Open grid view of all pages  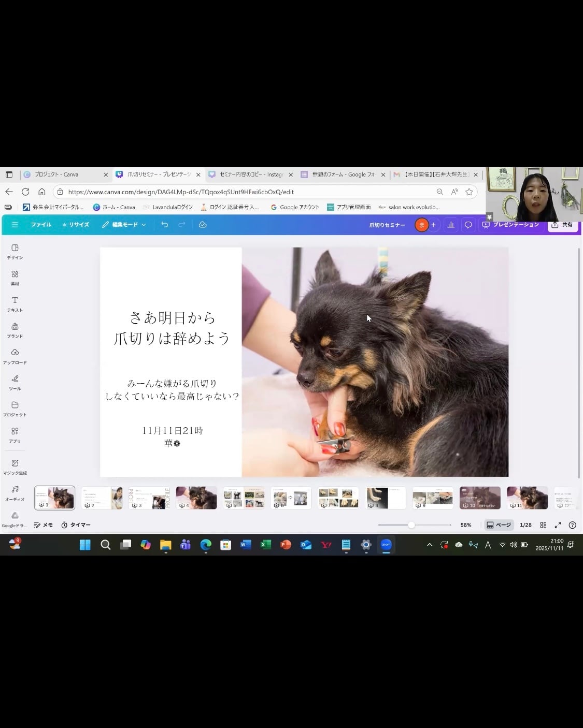pyautogui.click(x=543, y=525)
